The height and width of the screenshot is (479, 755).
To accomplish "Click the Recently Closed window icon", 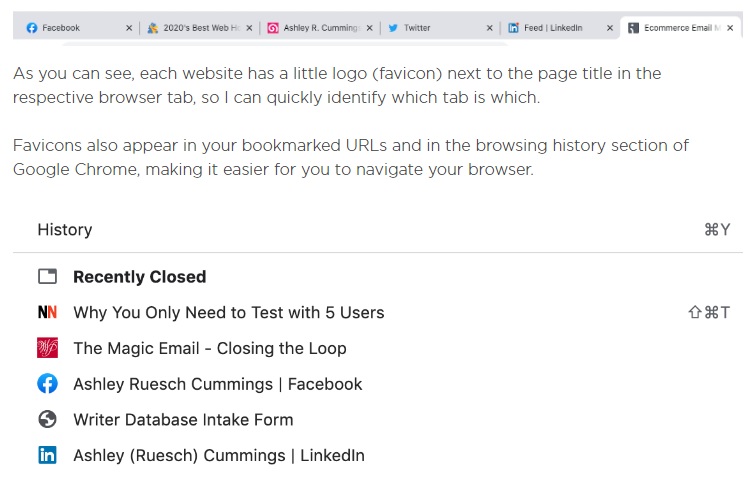I will pos(47,276).
